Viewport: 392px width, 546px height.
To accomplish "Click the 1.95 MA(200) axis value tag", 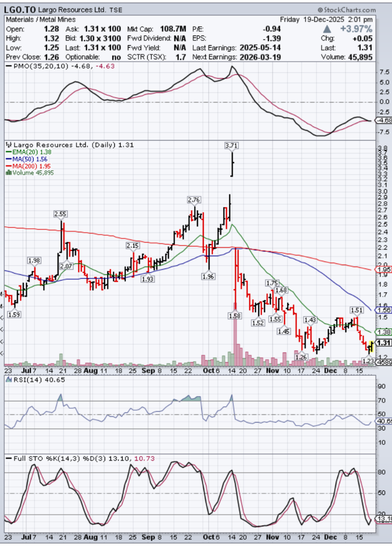I will pyautogui.click(x=384, y=269).
